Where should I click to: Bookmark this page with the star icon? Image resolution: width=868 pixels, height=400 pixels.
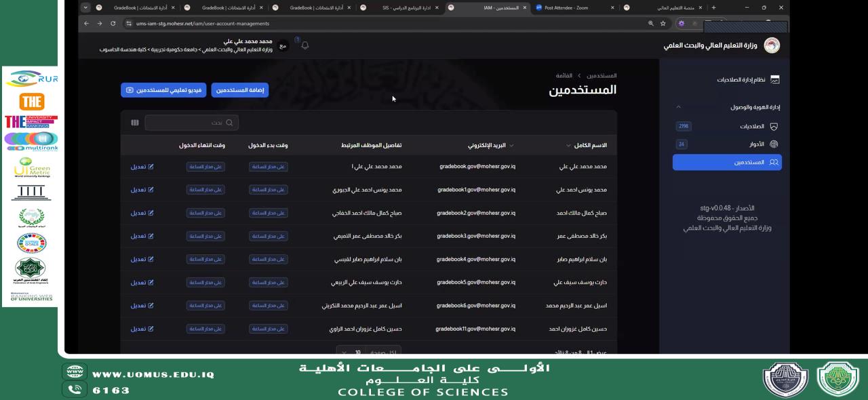(x=663, y=24)
